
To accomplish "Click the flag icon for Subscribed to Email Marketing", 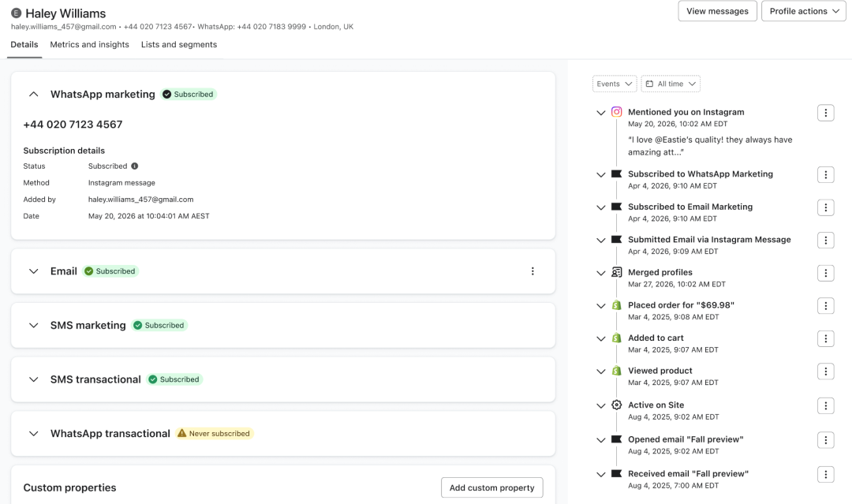I will pyautogui.click(x=616, y=207).
